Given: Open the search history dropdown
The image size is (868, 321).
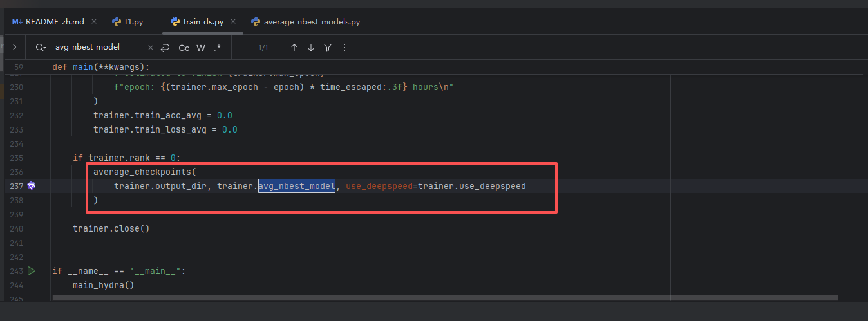Looking at the screenshot, I should pyautogui.click(x=41, y=48).
